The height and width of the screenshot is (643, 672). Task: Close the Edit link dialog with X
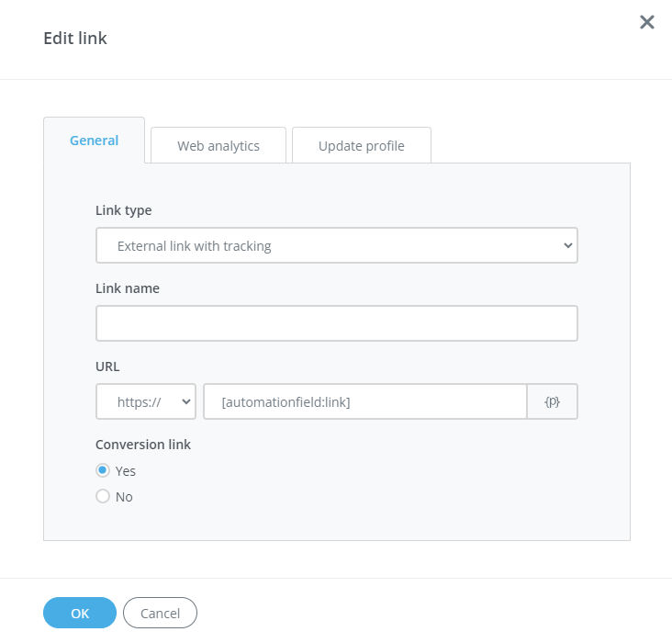click(x=647, y=22)
